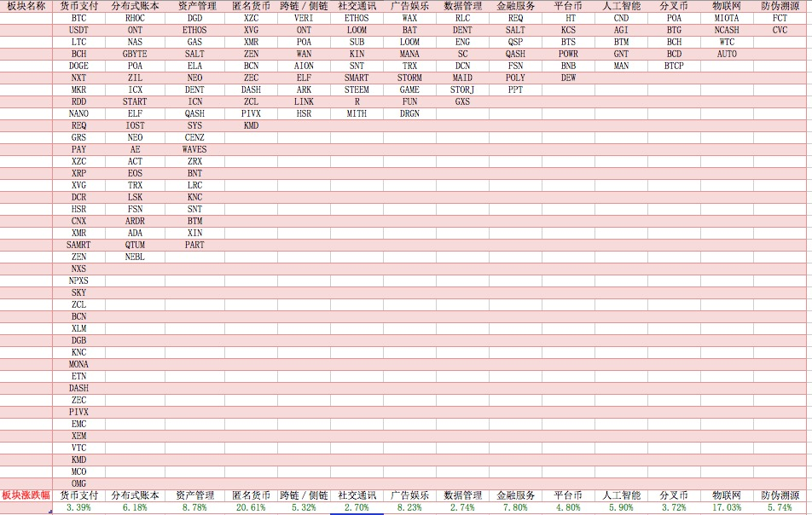Click the DGD cell under 资产管理
This screenshot has height=515, width=812.
coord(194,18)
